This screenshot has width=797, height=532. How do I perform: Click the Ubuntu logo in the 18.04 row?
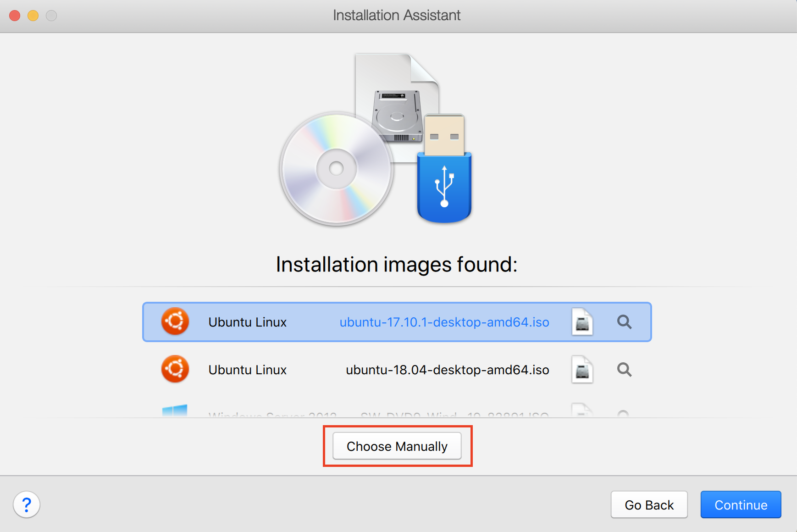175,369
